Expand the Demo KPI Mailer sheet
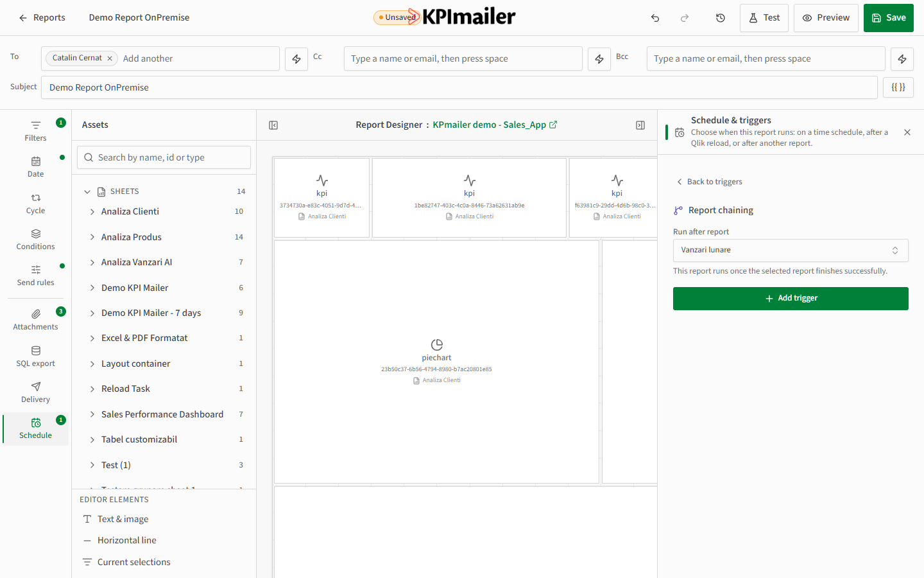 pos(92,288)
